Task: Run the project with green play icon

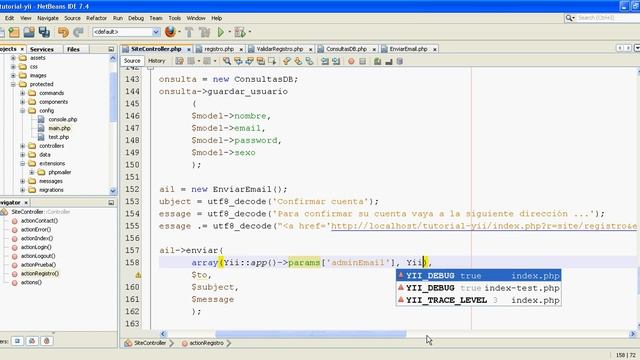Action: click(x=221, y=32)
